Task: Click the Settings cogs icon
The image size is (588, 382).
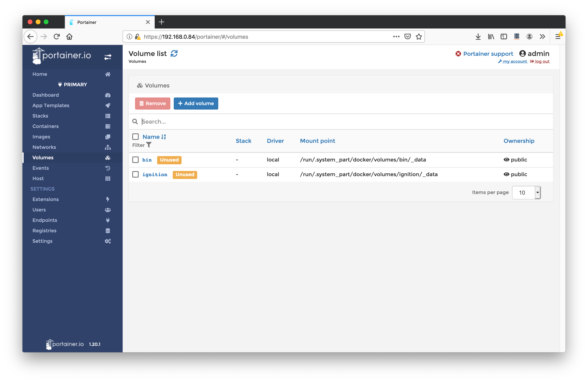Action: 108,241
